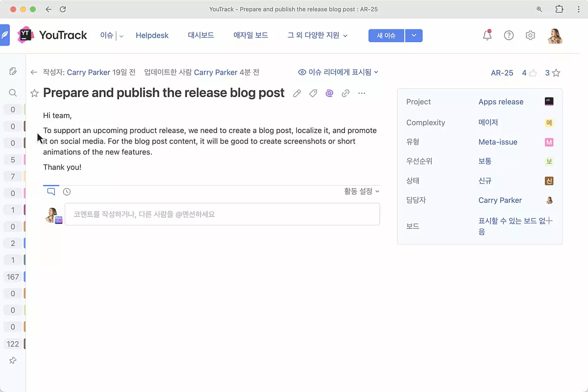Open the Apps release project link
Screen dimensions: 588x392
(501, 102)
